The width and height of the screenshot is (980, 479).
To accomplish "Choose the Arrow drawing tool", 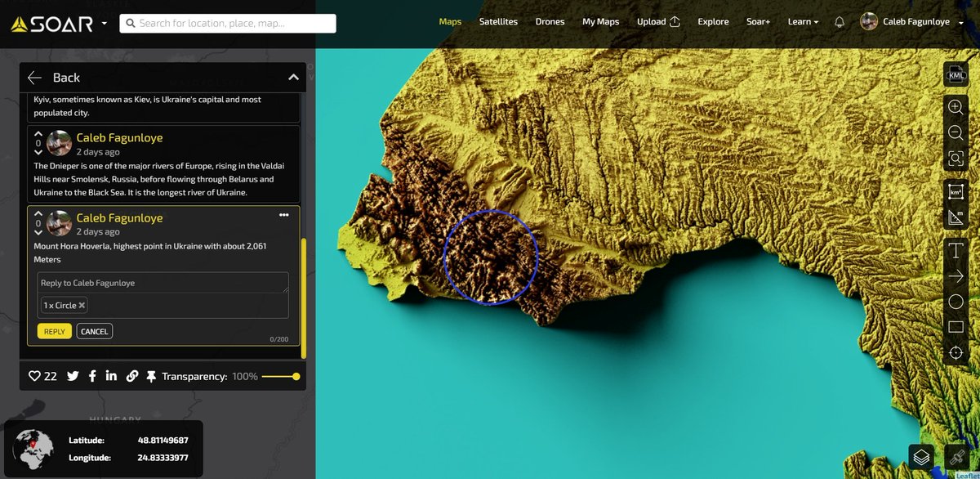I will 955,276.
